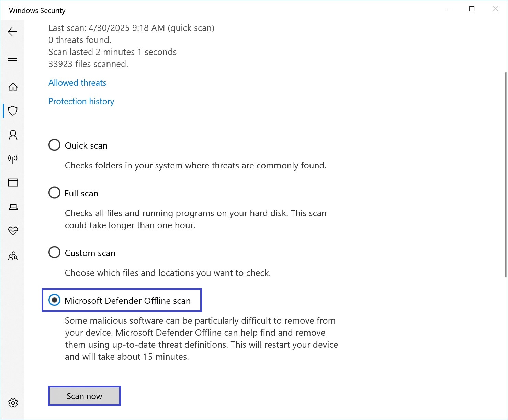The image size is (508, 420).
Task: Select the Quick scan radio button
Action: pos(54,145)
